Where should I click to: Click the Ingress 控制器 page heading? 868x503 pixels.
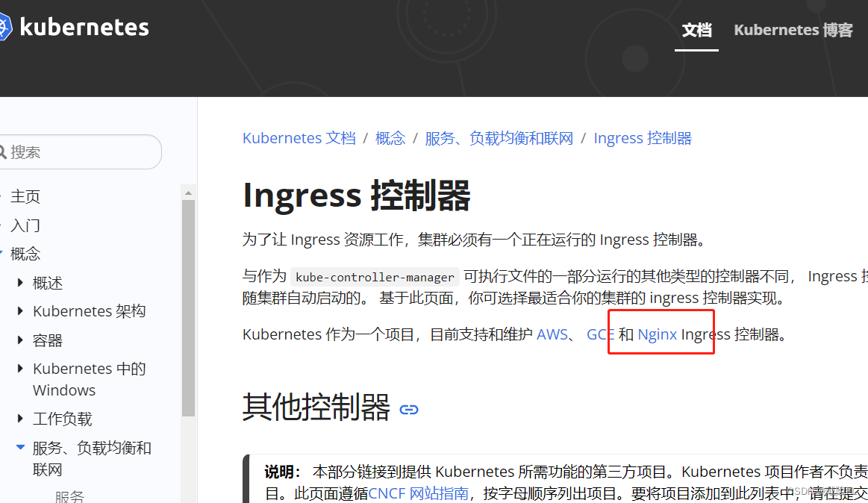pos(357,196)
